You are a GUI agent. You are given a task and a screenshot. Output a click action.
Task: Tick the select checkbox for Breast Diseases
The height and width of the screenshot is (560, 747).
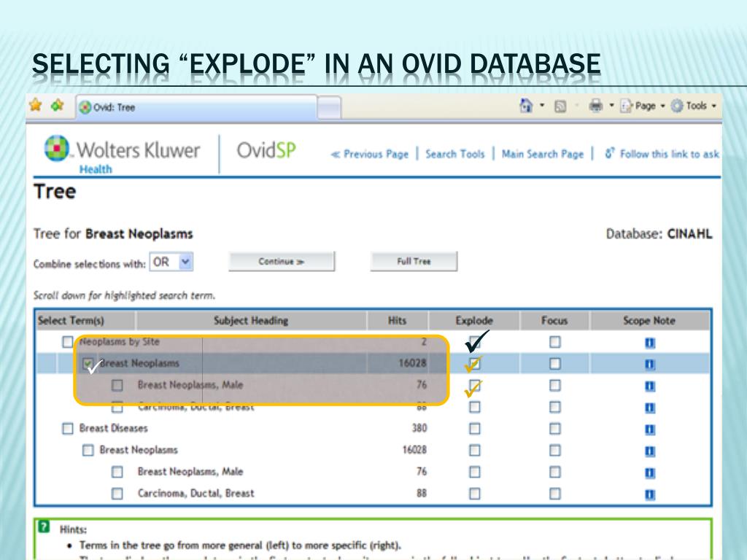[x=68, y=429]
